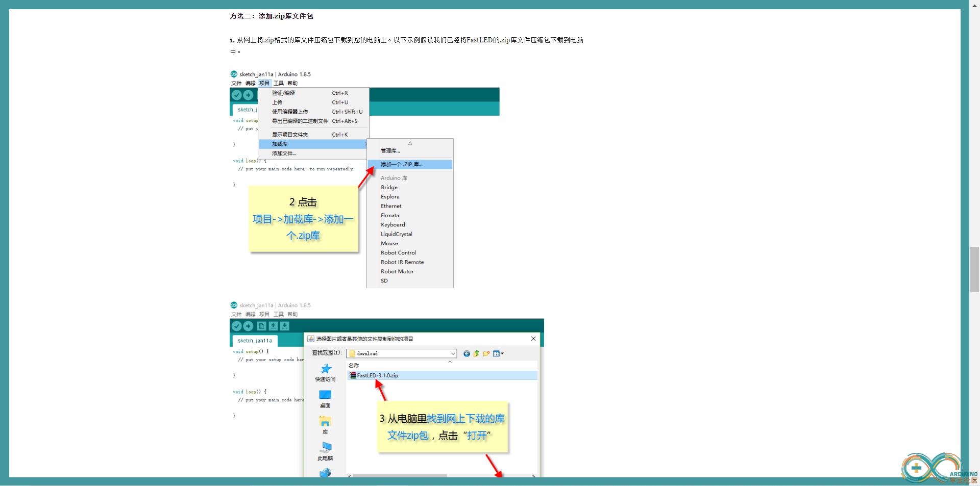Open 编辑 menu in lower Arduino window
This screenshot has width=980, height=486.
click(x=250, y=314)
